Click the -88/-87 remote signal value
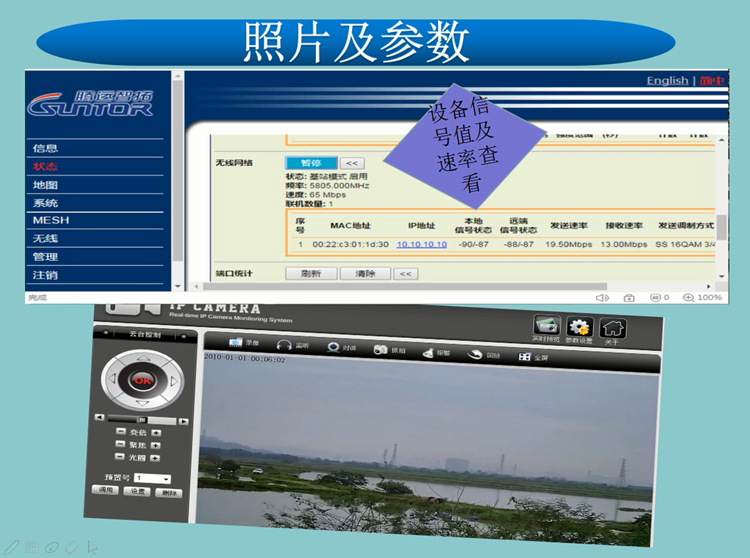 click(x=518, y=244)
